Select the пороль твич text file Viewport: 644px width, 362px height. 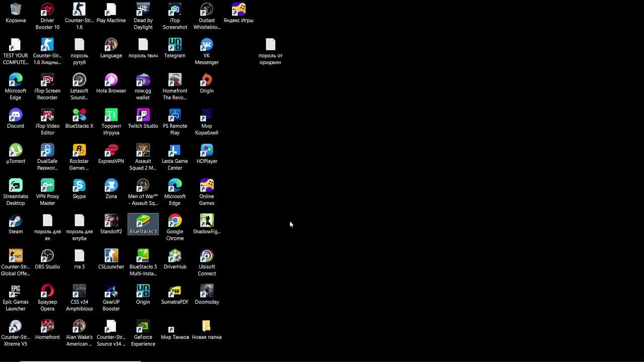pos(143,49)
